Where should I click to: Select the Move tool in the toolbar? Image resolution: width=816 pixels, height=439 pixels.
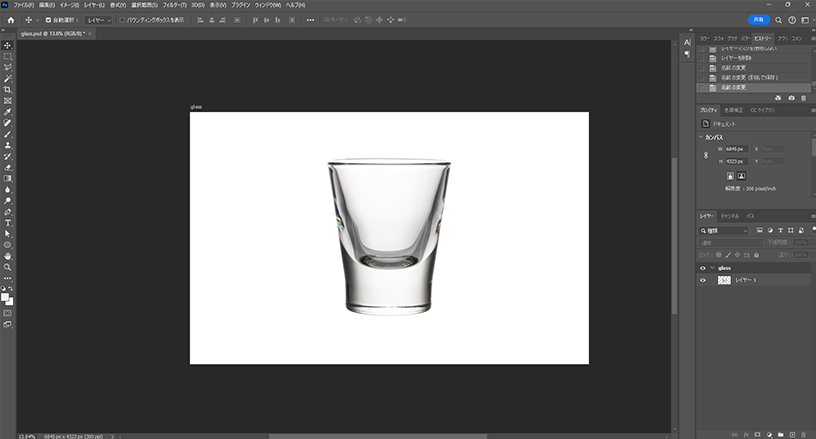(x=8, y=45)
